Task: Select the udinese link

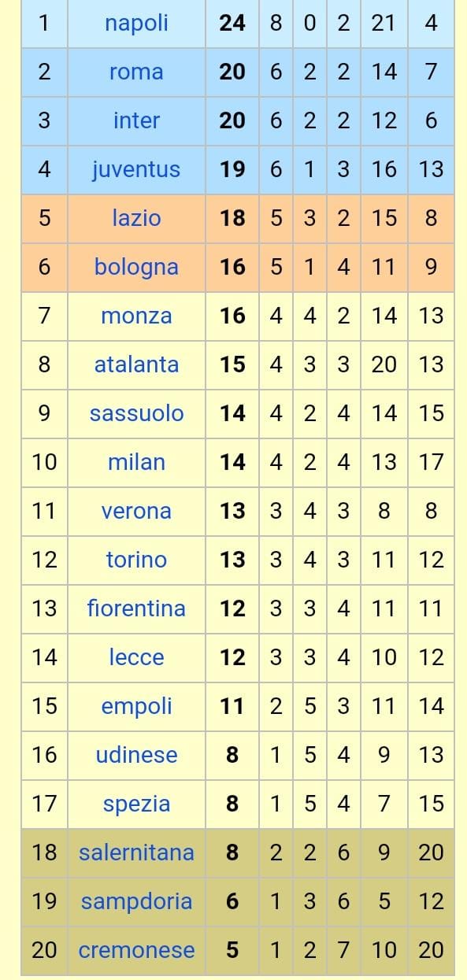Action: point(136,755)
